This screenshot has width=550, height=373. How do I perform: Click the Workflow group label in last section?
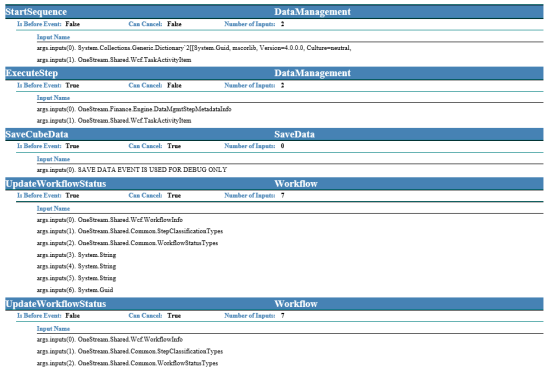296,304
